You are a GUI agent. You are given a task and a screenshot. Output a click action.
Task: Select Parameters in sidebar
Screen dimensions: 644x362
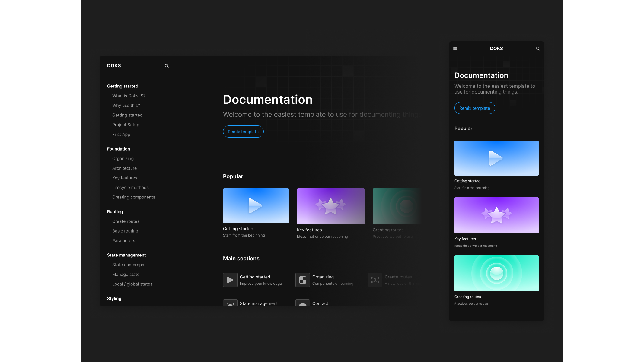124,241
